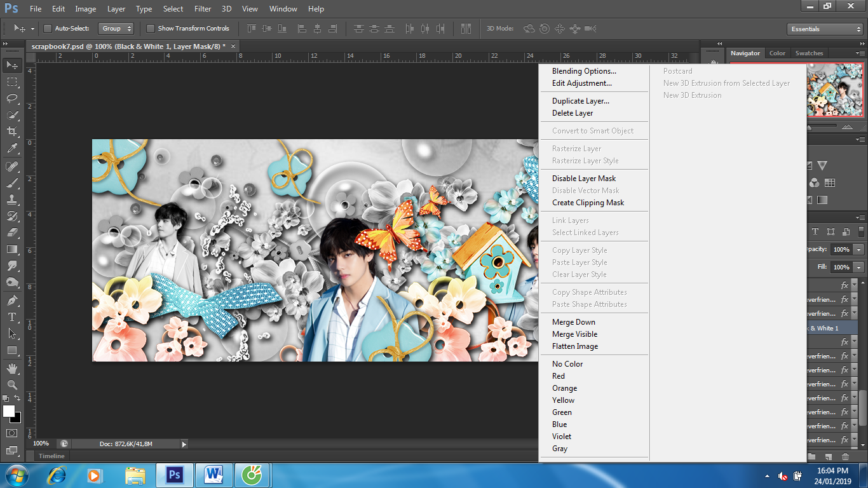
Task: Pick the Eyedropper tool
Action: coord(12,149)
